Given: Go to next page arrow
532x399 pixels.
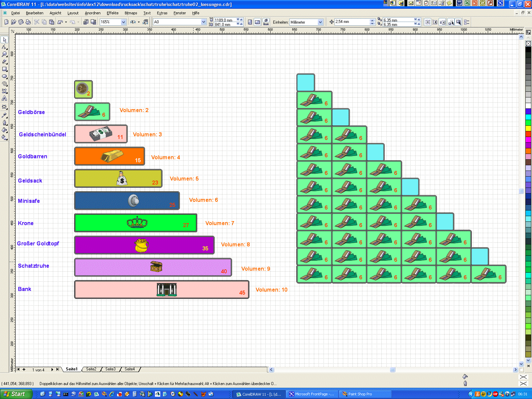Looking at the screenshot, I should pos(52,369).
